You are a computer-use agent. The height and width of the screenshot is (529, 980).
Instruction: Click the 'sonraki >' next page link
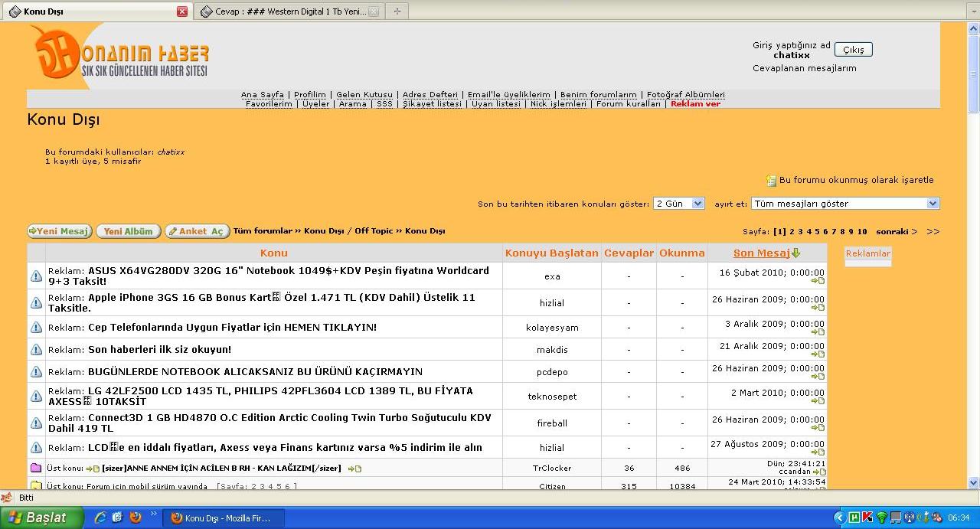coord(897,231)
